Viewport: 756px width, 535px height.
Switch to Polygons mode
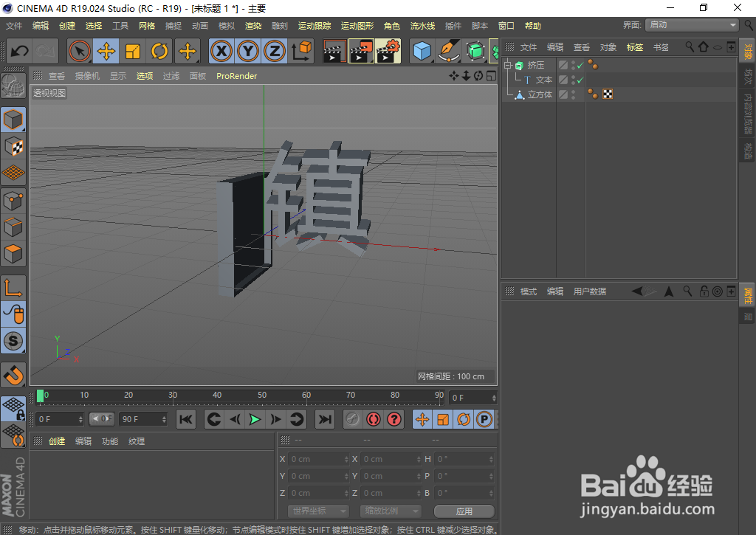pyautogui.click(x=13, y=254)
